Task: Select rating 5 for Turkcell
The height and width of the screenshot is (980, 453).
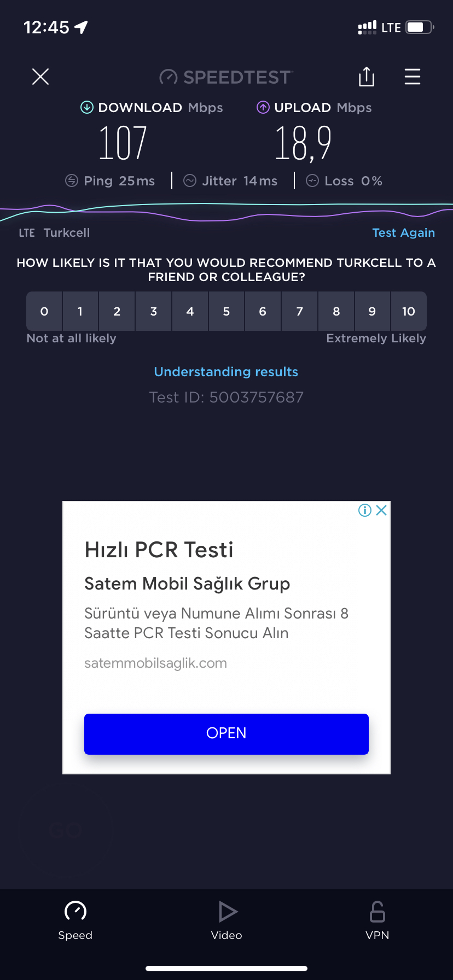Action: click(226, 311)
